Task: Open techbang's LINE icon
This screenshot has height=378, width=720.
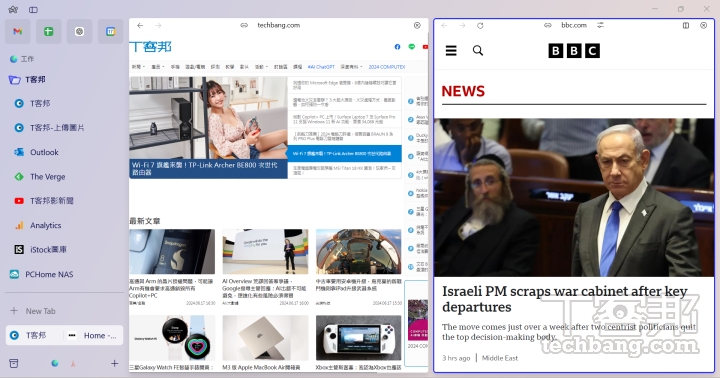Action: pyautogui.click(x=411, y=47)
